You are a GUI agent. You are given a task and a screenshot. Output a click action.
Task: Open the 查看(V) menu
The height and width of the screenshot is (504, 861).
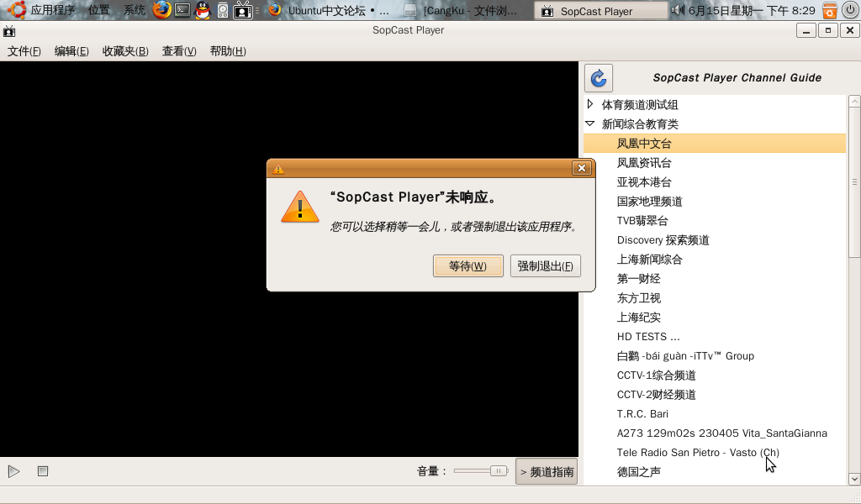(x=179, y=51)
